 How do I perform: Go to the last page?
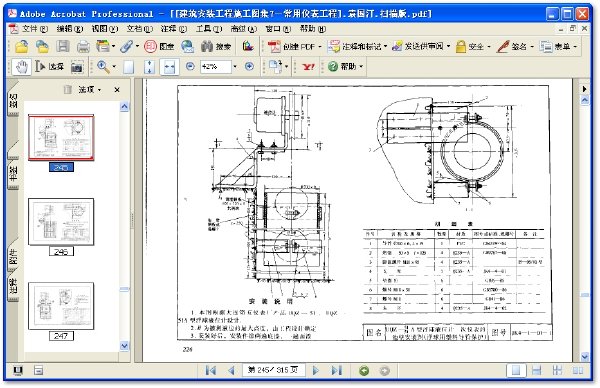337,370
